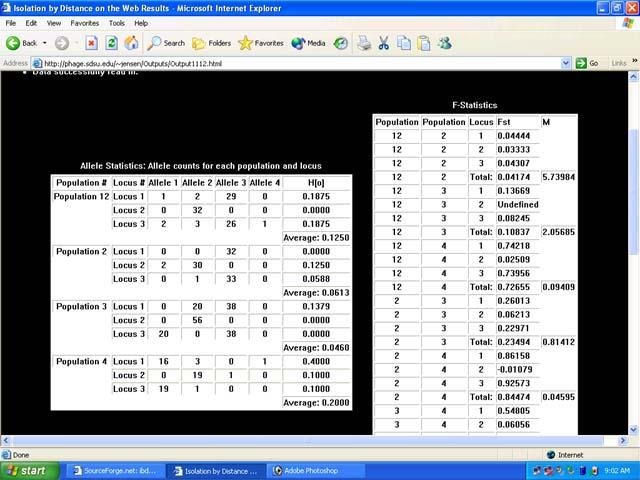Expand the Address bar dropdown
The width and height of the screenshot is (640, 480).
click(565, 63)
